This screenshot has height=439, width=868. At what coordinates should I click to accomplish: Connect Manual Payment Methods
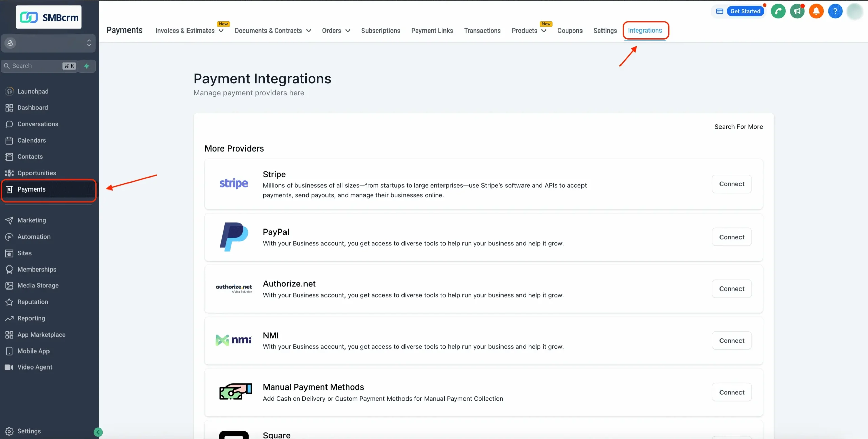click(732, 392)
